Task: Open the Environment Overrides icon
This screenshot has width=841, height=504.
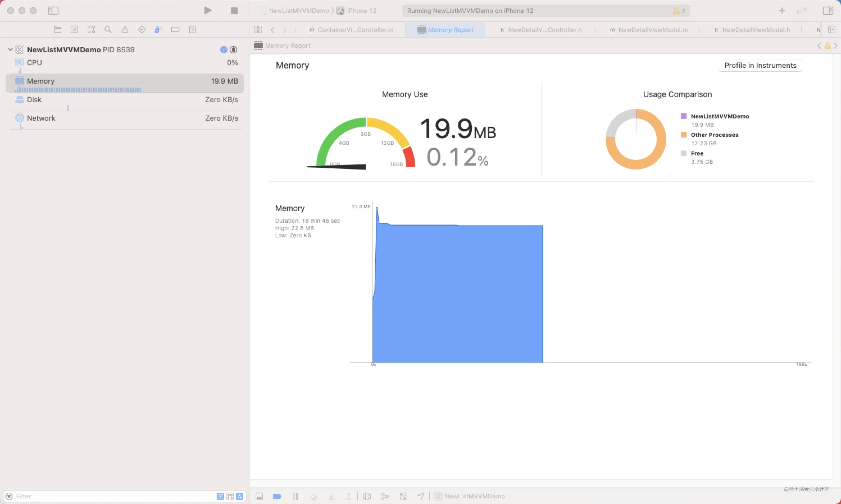Action: [403, 496]
